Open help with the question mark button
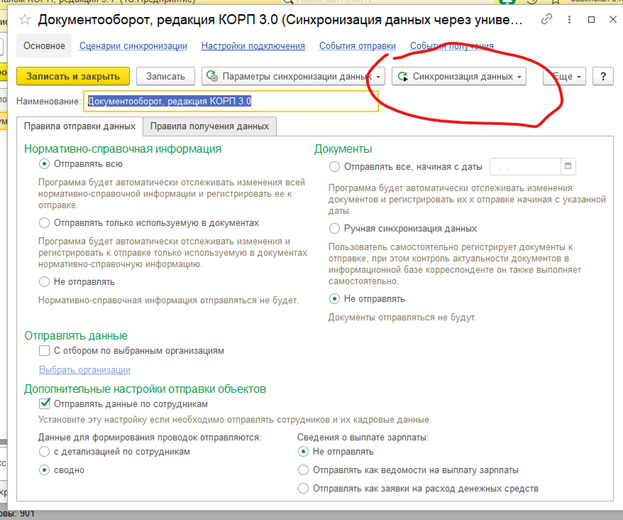 point(603,76)
